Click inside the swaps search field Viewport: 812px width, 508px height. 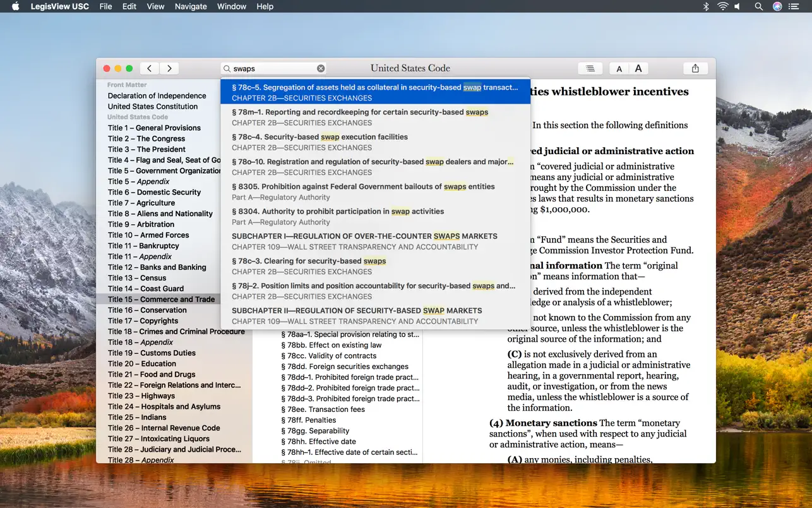272,68
